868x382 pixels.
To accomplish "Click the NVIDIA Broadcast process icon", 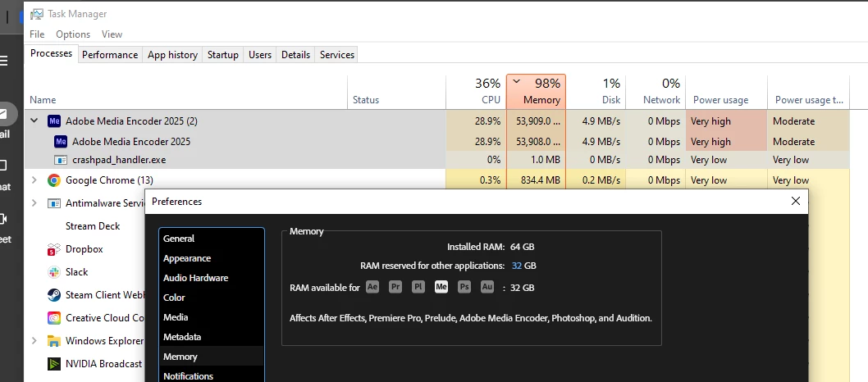I will [x=53, y=364].
